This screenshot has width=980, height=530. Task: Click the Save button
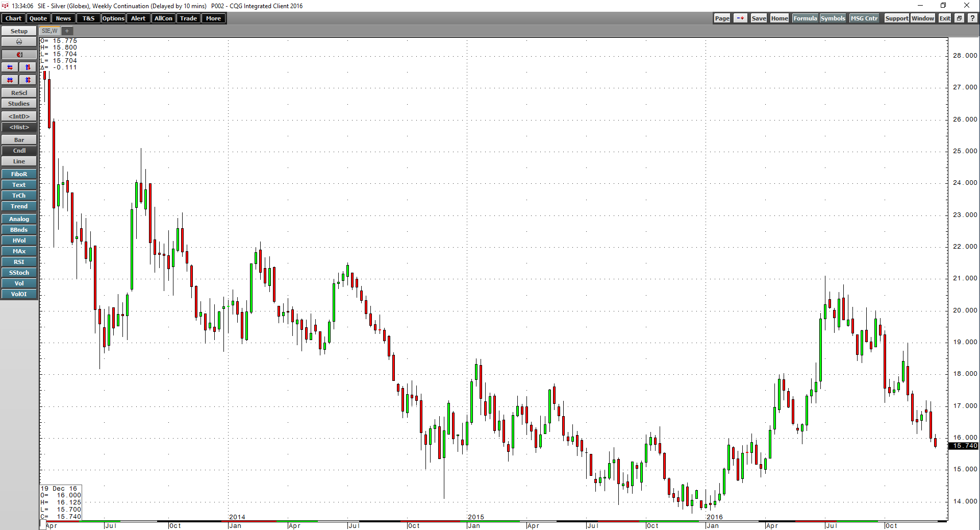pyautogui.click(x=759, y=18)
